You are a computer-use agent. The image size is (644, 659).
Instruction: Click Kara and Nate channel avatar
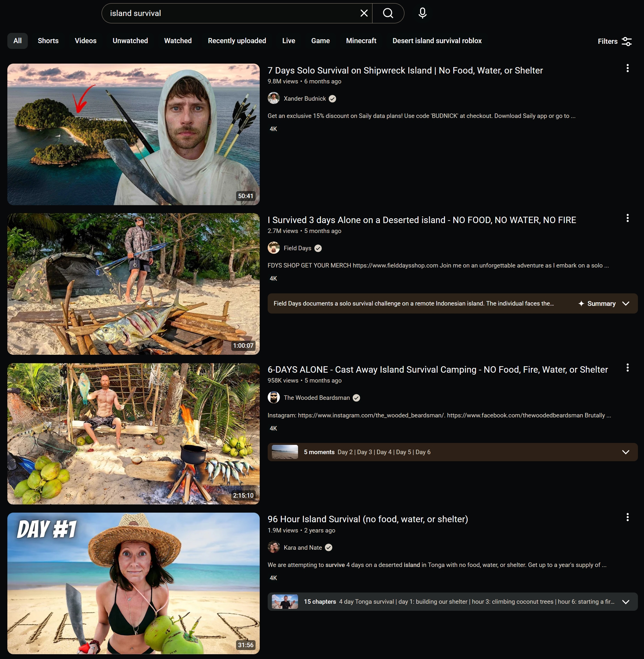(x=273, y=547)
